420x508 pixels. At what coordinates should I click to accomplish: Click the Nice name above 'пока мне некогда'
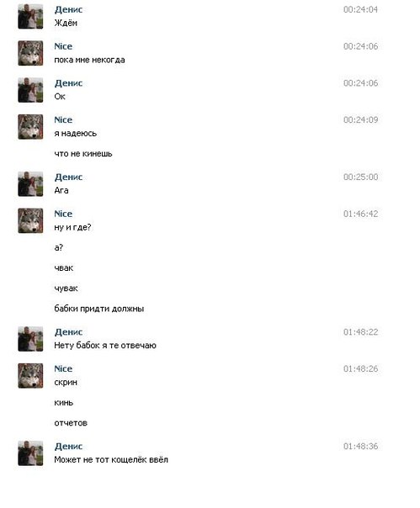click(x=63, y=46)
